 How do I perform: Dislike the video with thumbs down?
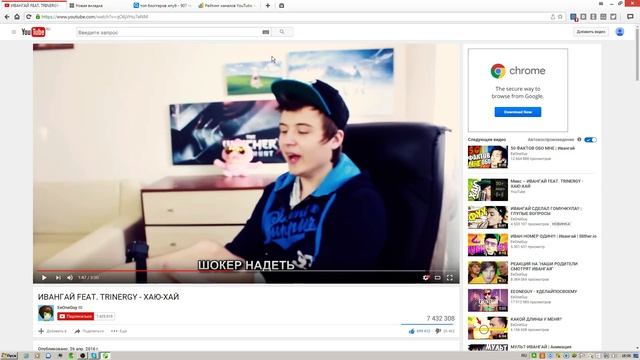[438, 331]
